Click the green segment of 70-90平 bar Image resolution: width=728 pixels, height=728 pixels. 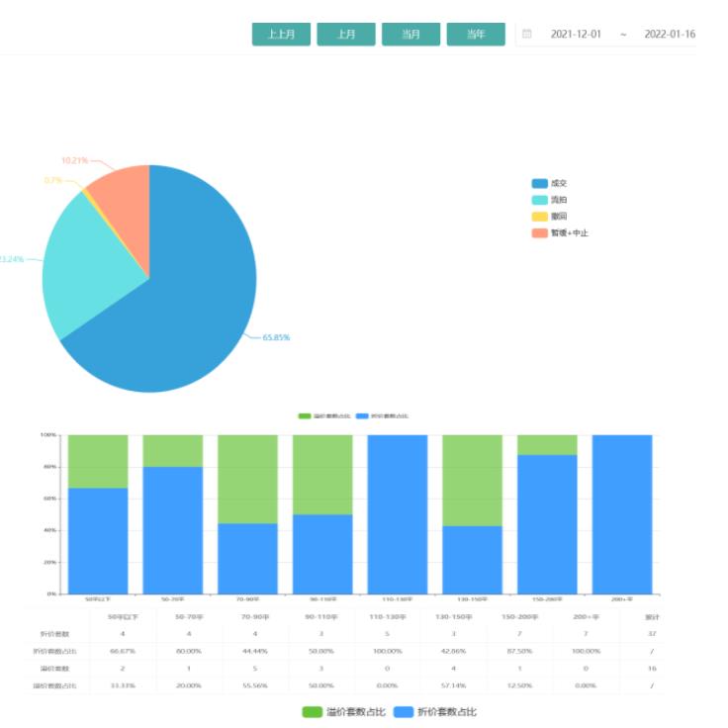click(x=247, y=479)
